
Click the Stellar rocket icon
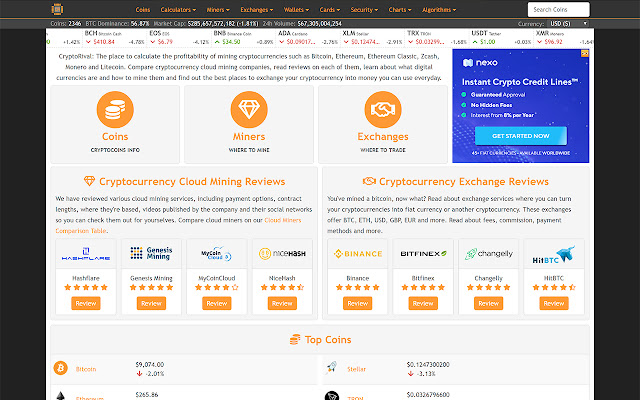click(331, 368)
